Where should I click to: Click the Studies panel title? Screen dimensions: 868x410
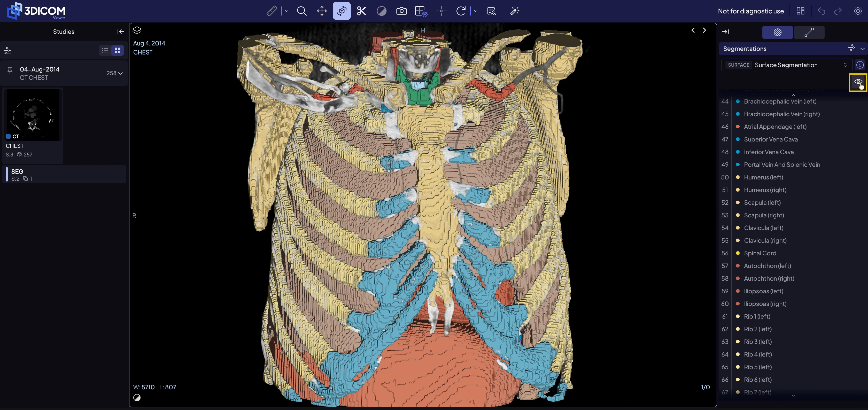click(x=63, y=32)
